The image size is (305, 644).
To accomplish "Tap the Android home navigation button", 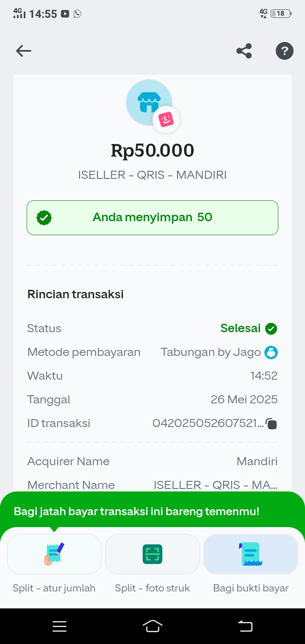I will point(152,626).
